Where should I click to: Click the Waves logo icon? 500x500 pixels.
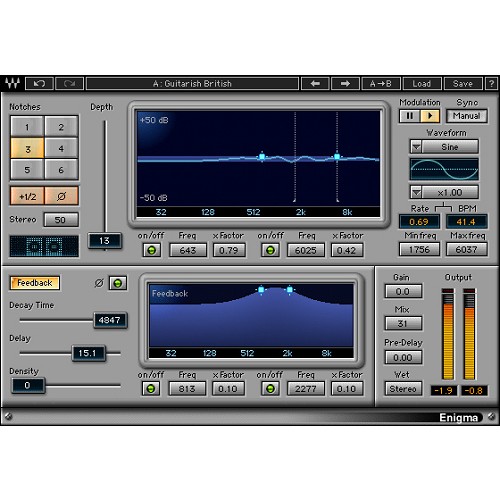pos(12,83)
